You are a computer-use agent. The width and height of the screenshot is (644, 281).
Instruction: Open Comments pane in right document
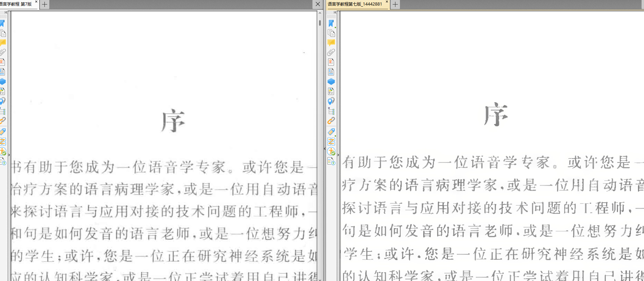331,43
